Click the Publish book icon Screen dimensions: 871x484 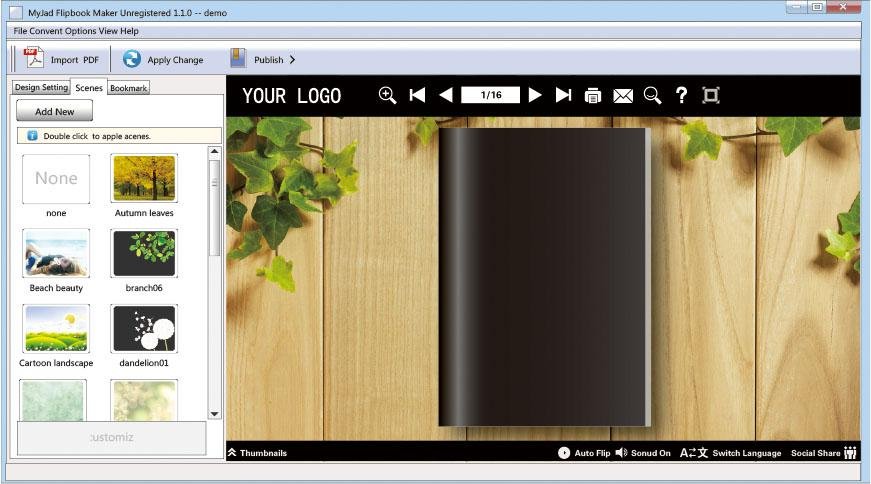[x=238, y=58]
